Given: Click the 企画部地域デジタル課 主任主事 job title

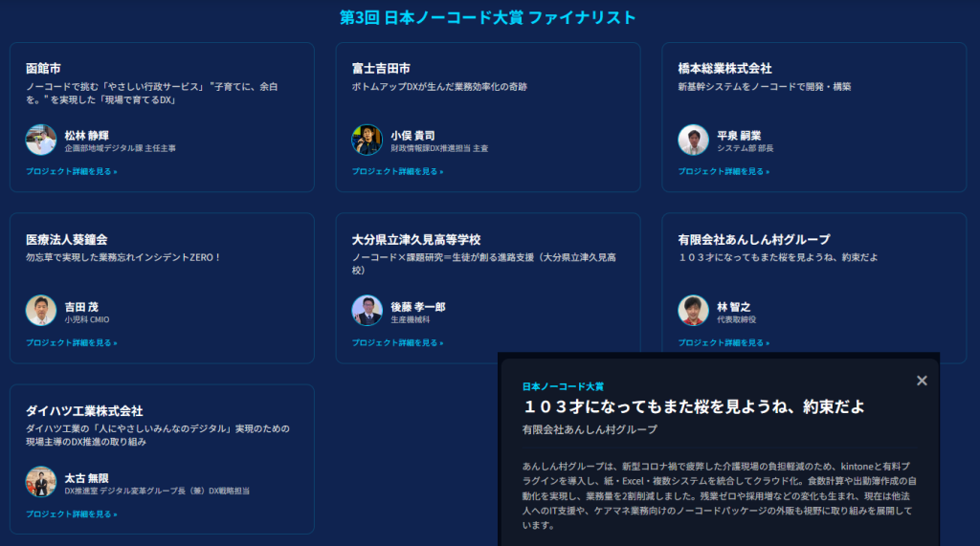Looking at the screenshot, I should tap(120, 148).
